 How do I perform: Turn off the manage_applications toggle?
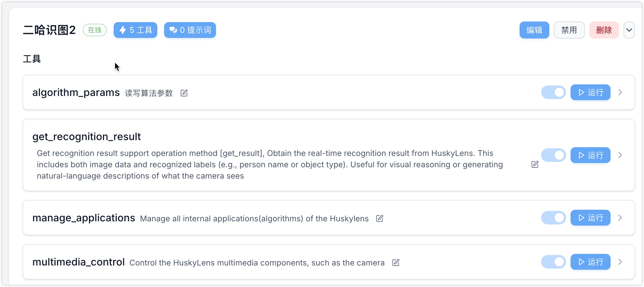pos(553,218)
